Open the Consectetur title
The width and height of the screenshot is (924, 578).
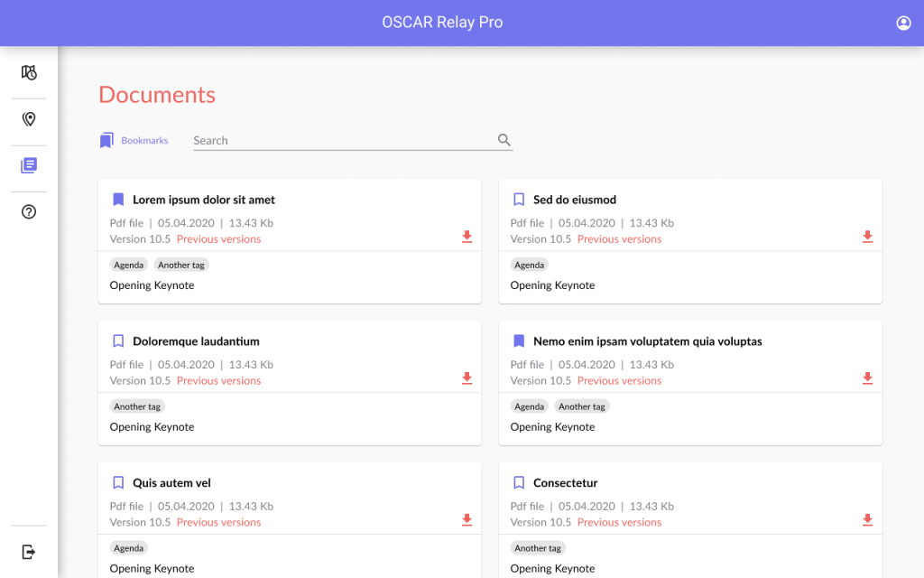point(566,482)
